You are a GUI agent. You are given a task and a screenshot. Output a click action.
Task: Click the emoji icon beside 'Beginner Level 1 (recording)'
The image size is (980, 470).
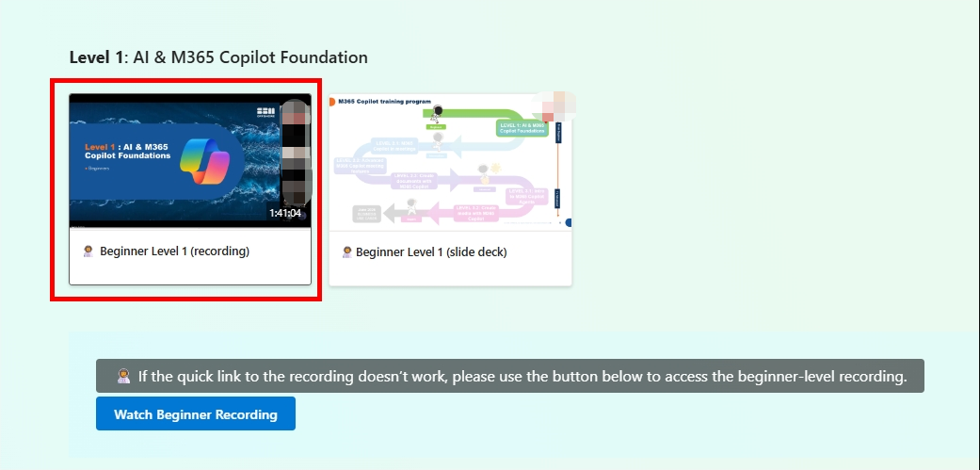(88, 251)
